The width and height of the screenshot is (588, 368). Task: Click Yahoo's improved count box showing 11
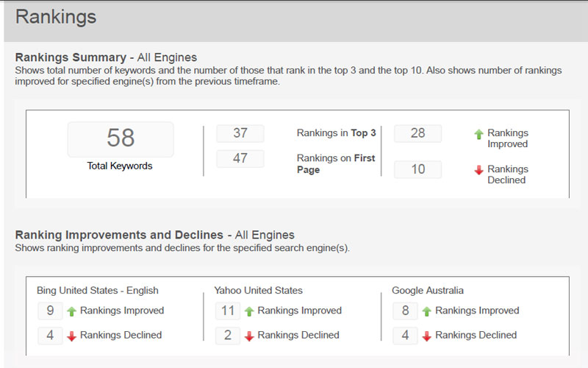228,311
